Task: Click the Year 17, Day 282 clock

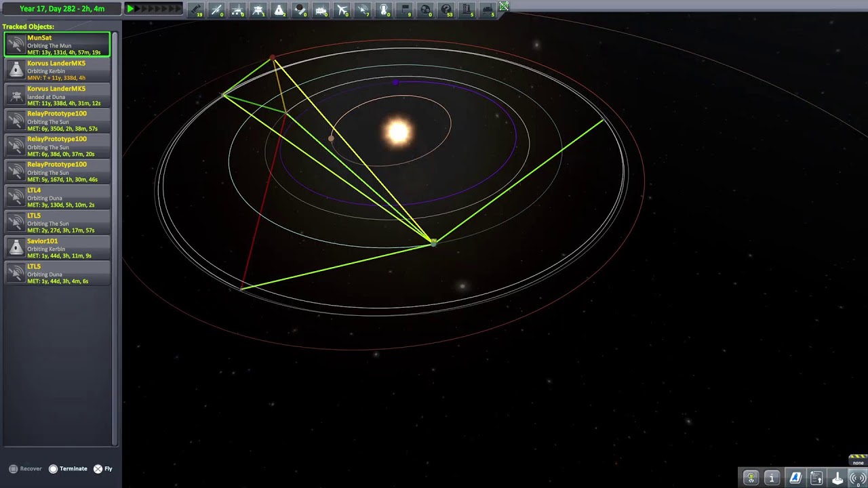Action: (62, 9)
